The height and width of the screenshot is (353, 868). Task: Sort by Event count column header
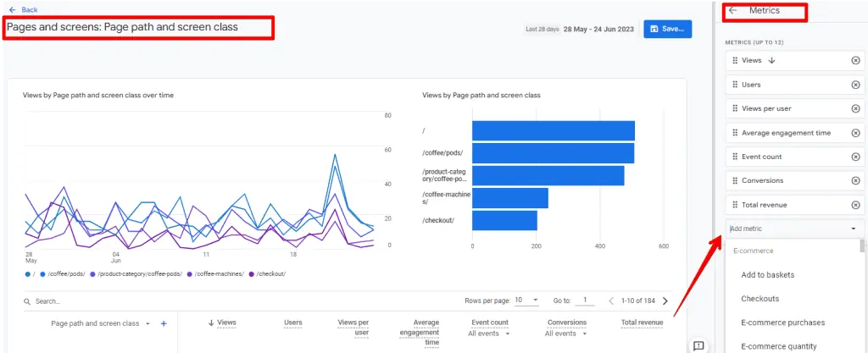(490, 323)
